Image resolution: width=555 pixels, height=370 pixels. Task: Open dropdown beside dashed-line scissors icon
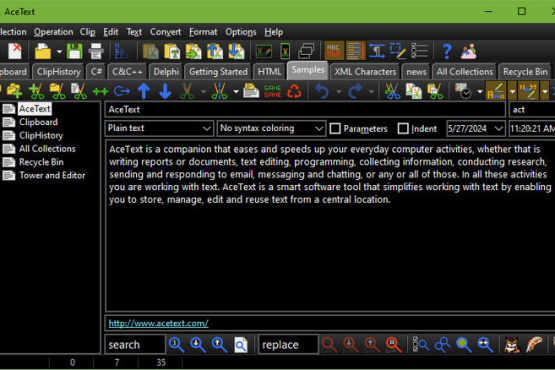point(236,92)
